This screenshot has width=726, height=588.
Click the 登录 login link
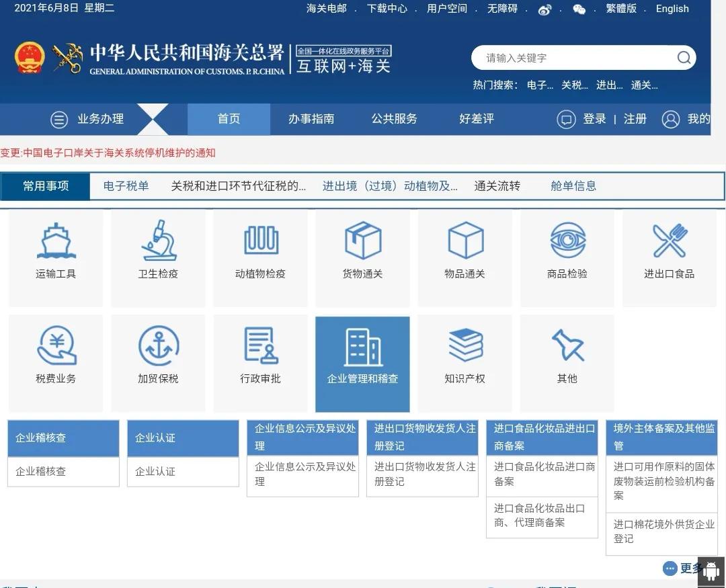[594, 119]
